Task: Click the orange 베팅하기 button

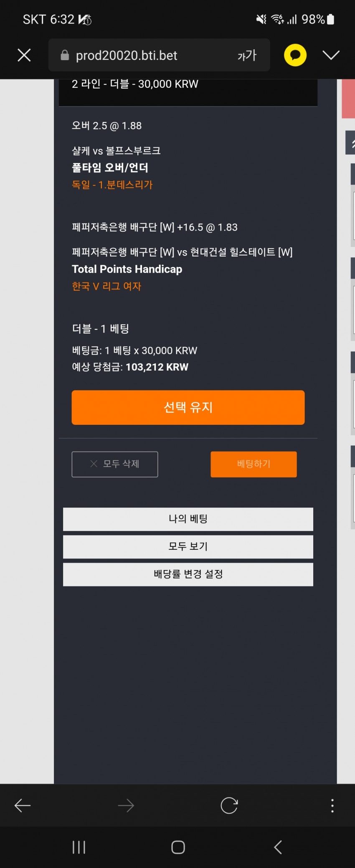Action: (x=254, y=464)
